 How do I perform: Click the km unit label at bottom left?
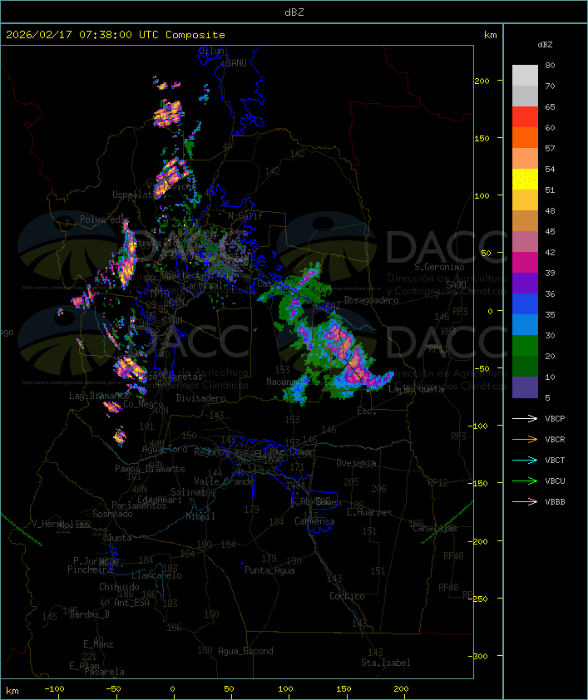(12, 691)
